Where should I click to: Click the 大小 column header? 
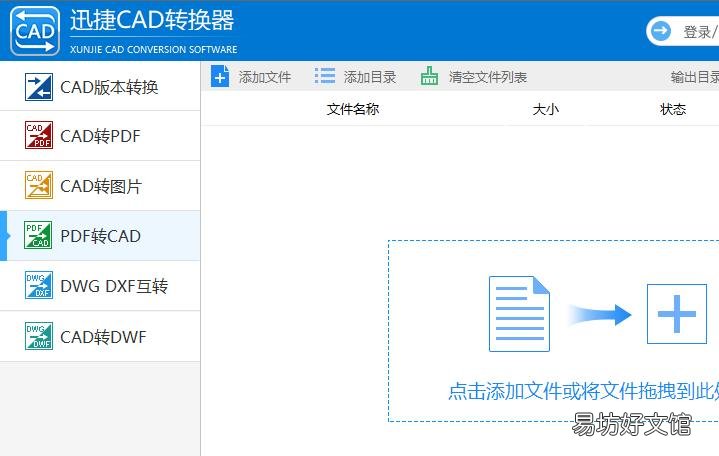click(546, 109)
